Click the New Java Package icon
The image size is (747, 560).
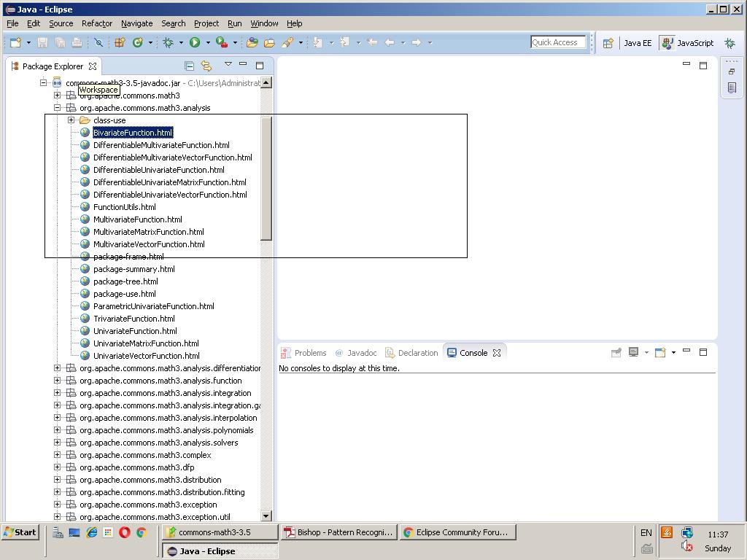[x=120, y=42]
